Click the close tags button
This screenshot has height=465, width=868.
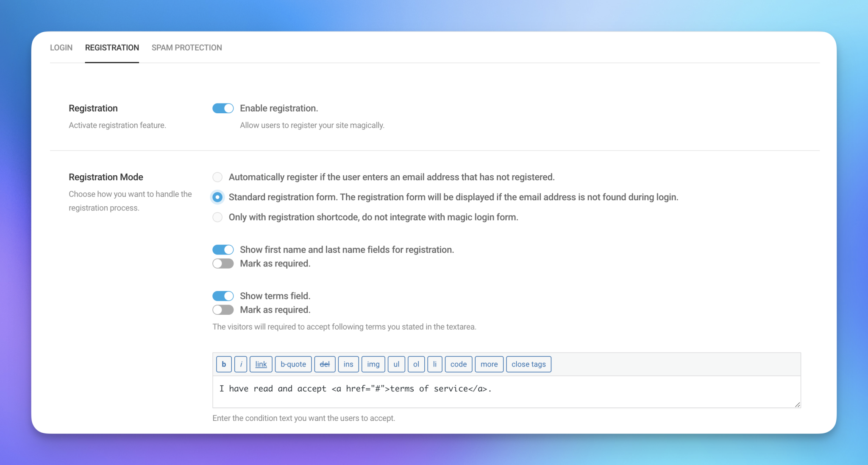[528, 364]
